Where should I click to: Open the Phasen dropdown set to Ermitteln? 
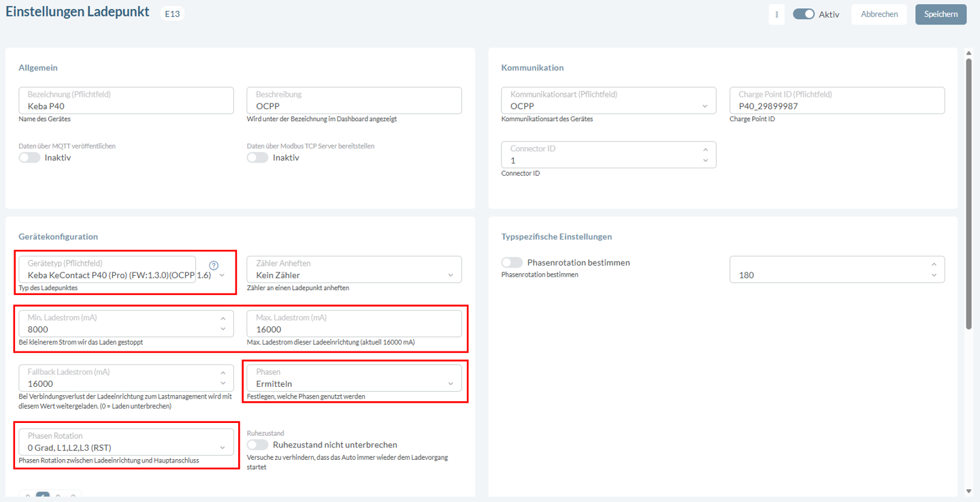click(x=354, y=378)
